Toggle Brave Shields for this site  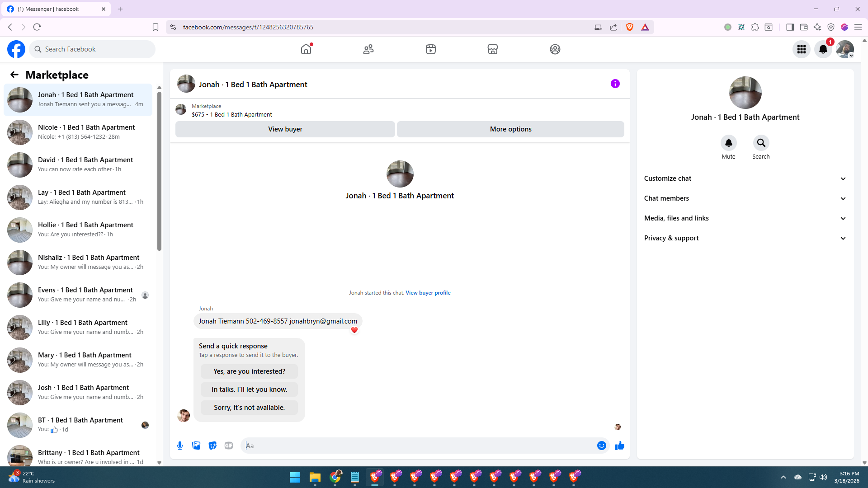coord(630,27)
